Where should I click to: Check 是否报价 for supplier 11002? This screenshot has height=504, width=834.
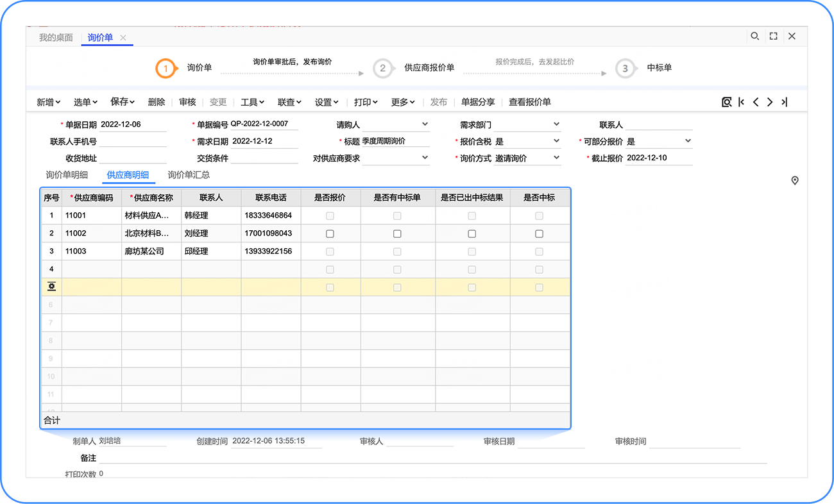pyautogui.click(x=330, y=234)
